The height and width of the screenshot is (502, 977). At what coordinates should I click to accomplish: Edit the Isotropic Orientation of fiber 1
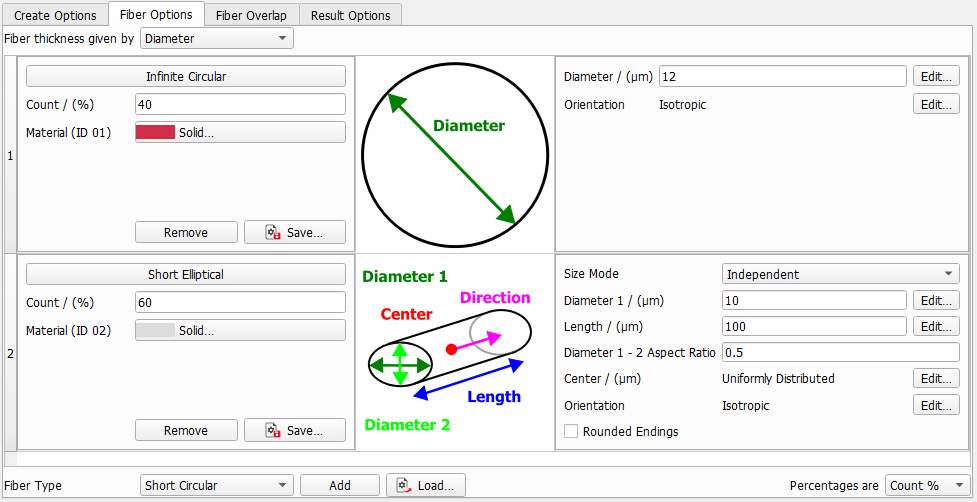pyautogui.click(x=936, y=104)
